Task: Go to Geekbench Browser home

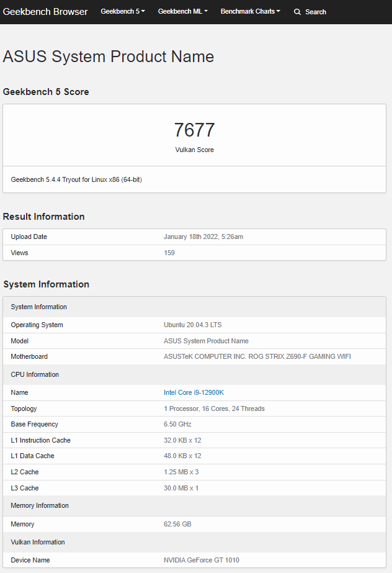Action: tap(45, 12)
